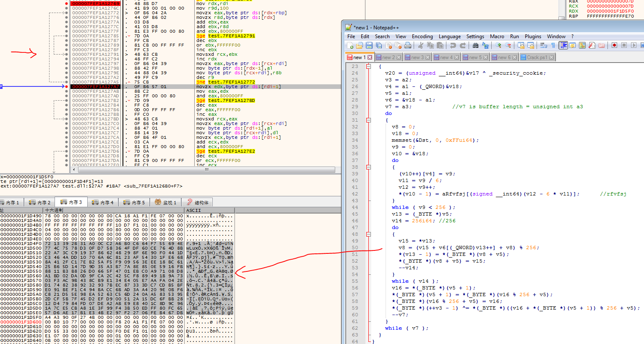Collapse the fold marker at line 38
The width and height of the screenshot is (644, 344).
[368, 167]
